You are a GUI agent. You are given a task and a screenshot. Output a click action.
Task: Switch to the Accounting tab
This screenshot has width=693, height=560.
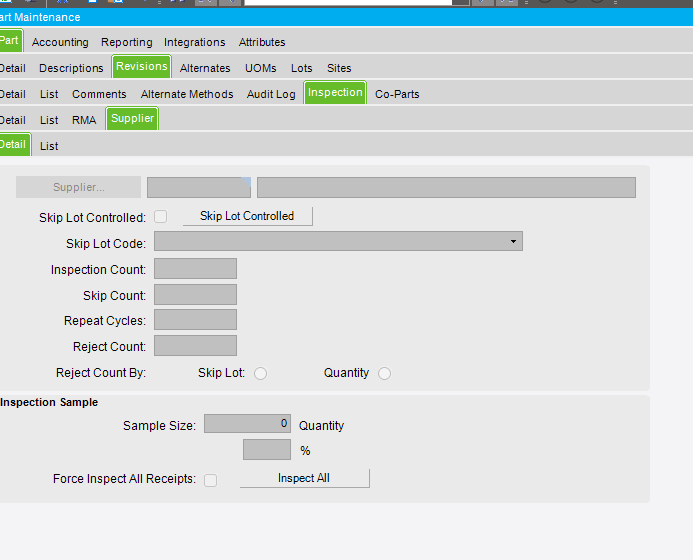point(60,42)
